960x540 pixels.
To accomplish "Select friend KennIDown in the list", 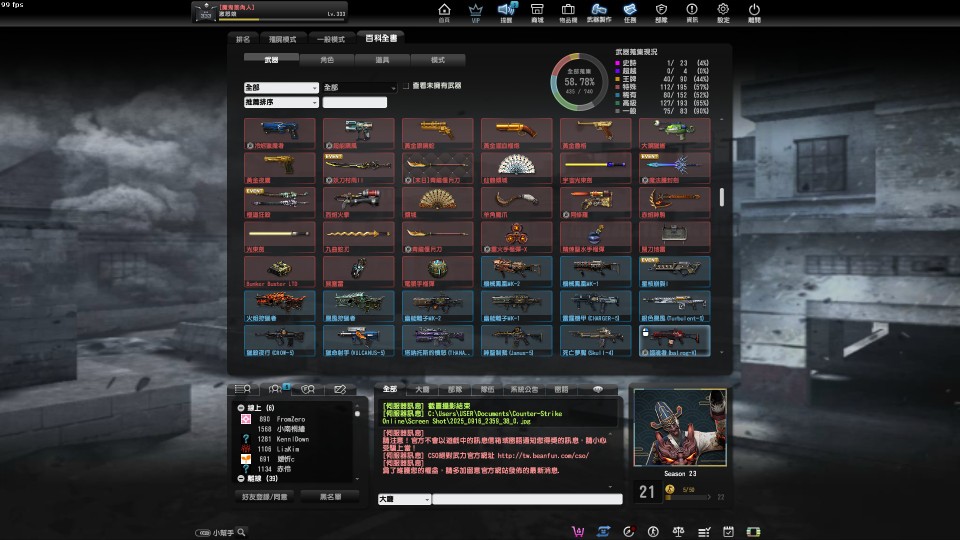I will [x=292, y=439].
